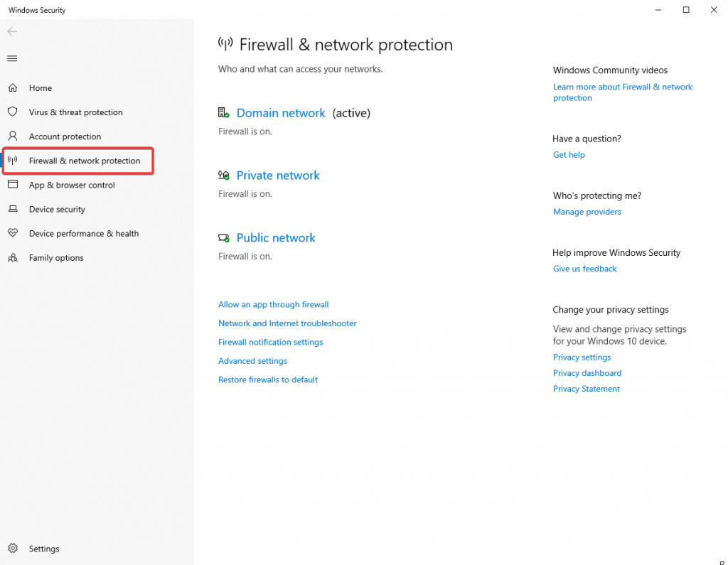Click 'Firewall is on.' under Public network

(245, 257)
